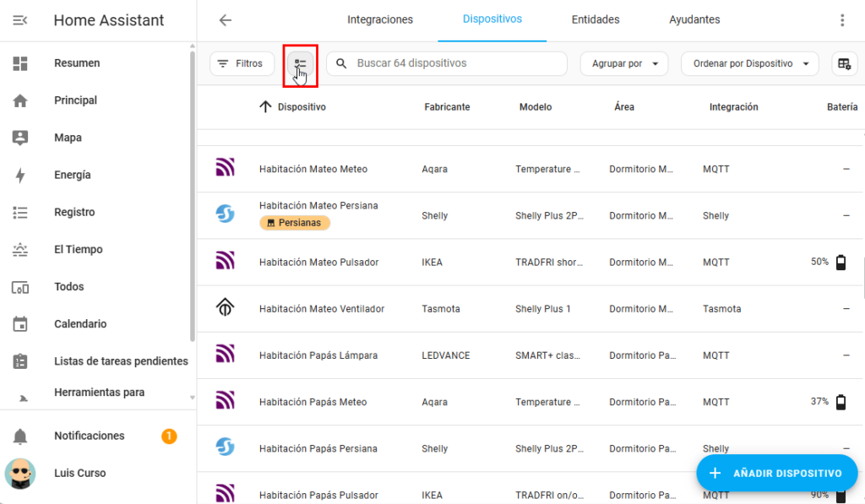Switch to the Integraciones tab

380,19
